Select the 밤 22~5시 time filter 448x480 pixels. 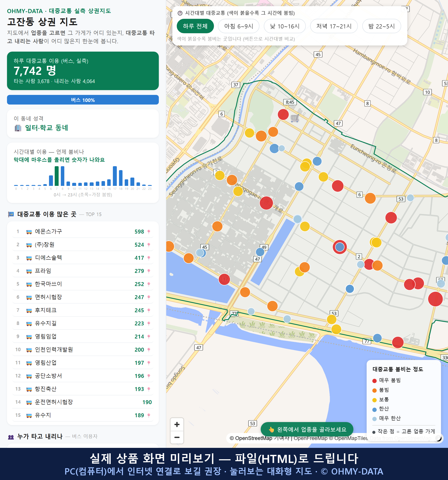tap(381, 26)
